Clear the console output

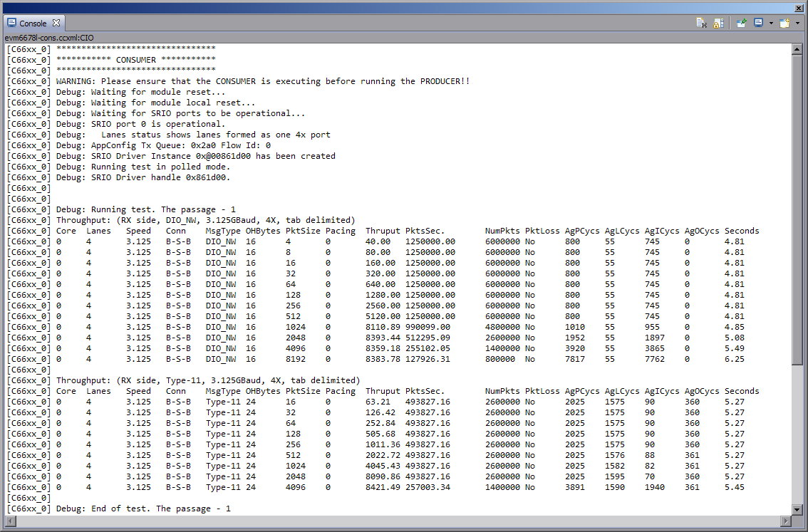point(702,24)
